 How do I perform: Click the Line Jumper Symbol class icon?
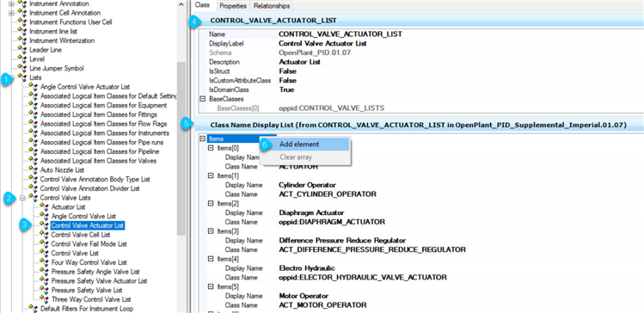tap(23, 68)
